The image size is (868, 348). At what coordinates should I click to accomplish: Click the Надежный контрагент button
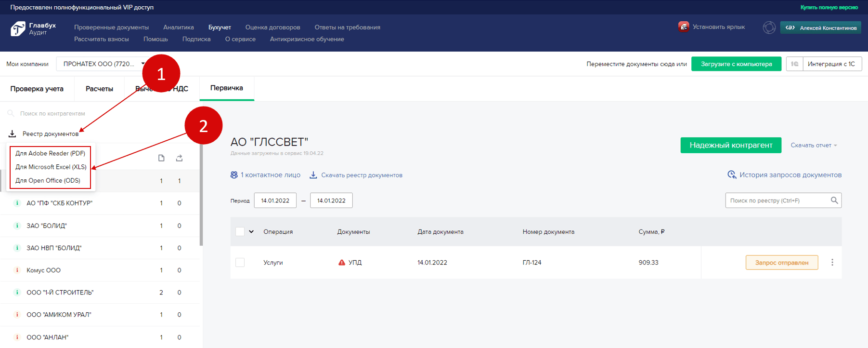[x=731, y=145]
